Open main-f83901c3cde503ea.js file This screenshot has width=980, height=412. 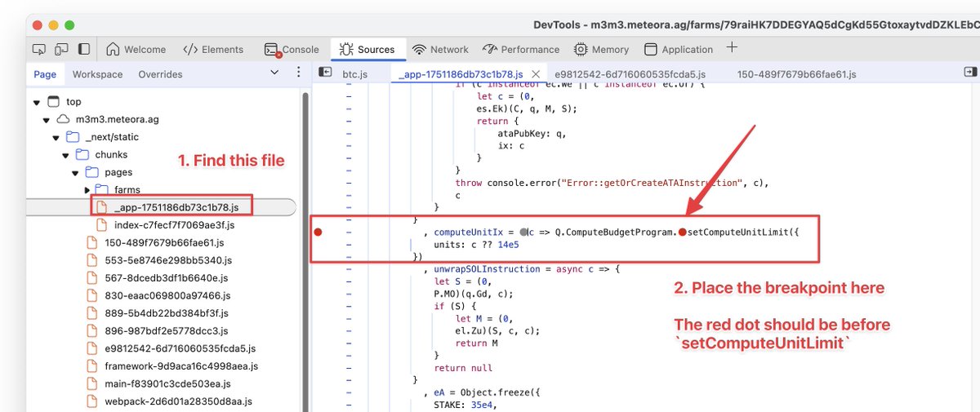167,383
